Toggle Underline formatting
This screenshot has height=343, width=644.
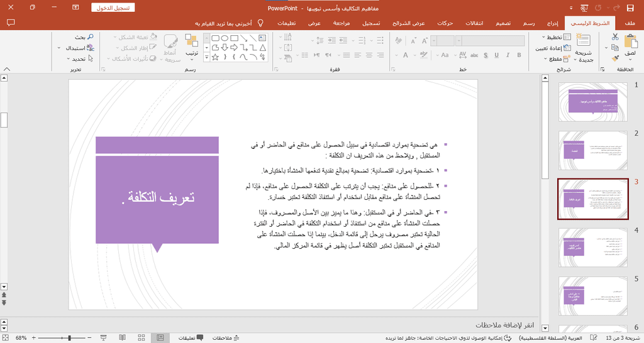497,55
